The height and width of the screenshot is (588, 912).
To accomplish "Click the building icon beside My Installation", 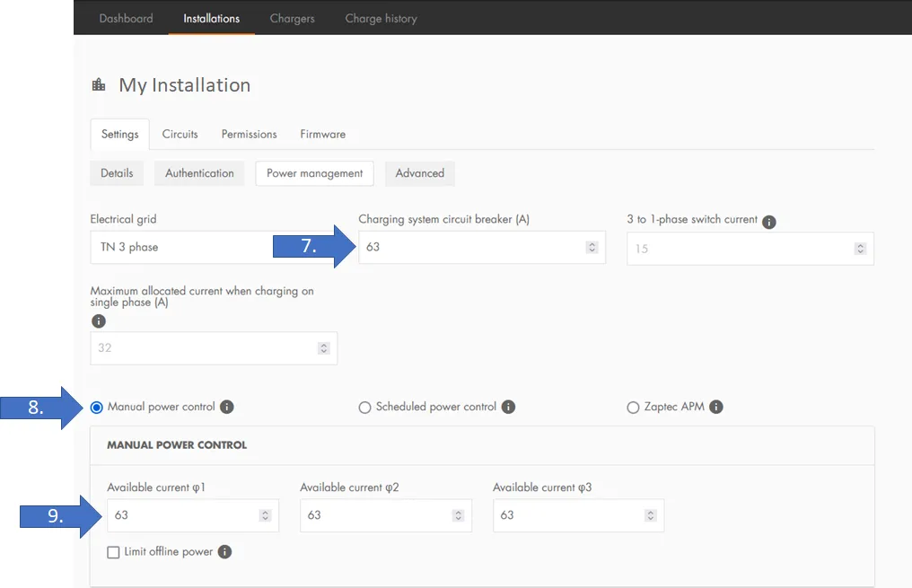I will coord(99,85).
